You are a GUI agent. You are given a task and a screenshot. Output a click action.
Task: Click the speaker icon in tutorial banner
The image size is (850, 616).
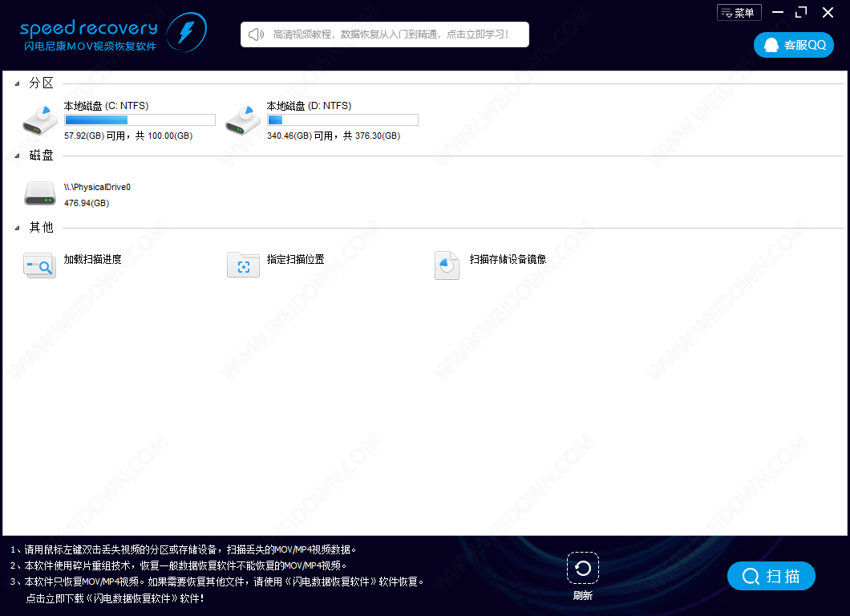[x=256, y=34]
